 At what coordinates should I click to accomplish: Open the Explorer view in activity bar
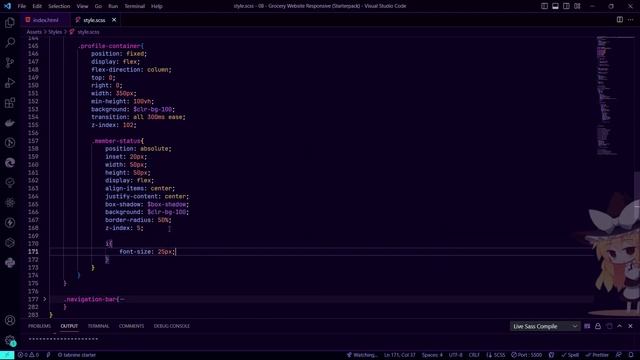10,22
